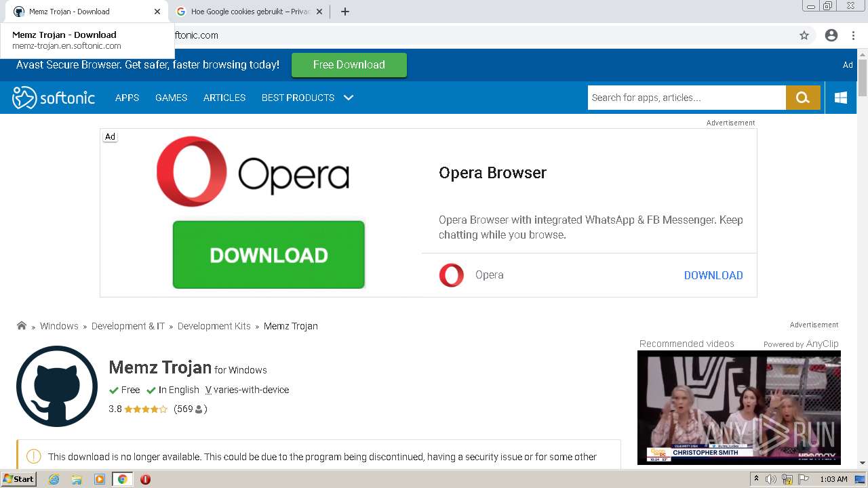Click the home breadcrumb icon

coord(22,326)
